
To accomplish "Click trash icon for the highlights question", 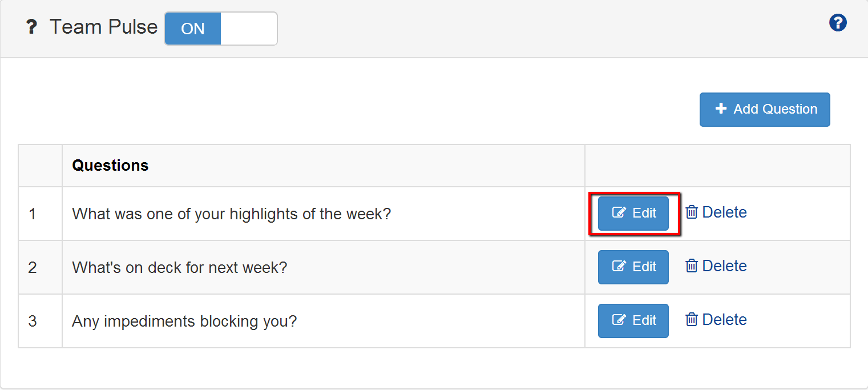I will point(692,212).
